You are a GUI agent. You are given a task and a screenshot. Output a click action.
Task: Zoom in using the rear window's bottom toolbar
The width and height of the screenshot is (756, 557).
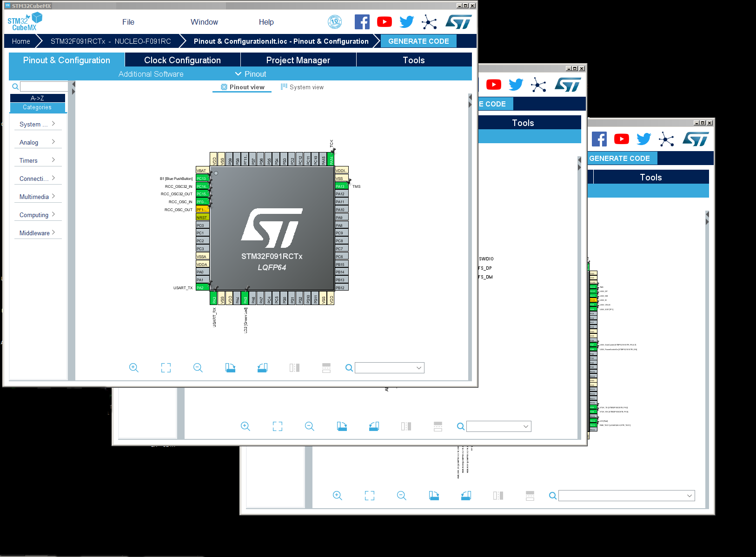tap(337, 496)
